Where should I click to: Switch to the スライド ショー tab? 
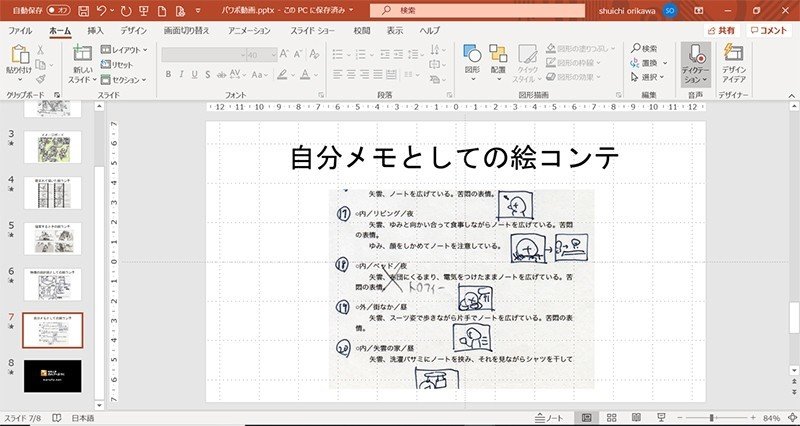tap(313, 31)
